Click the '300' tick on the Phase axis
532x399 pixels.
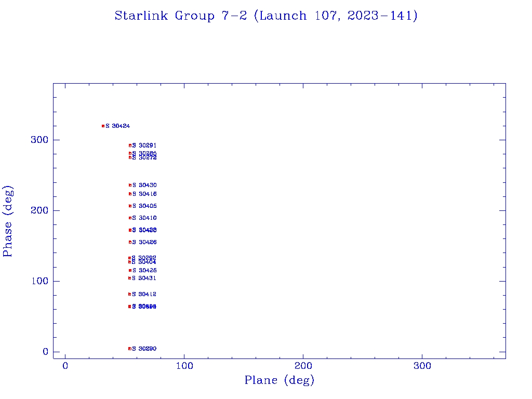point(39,140)
